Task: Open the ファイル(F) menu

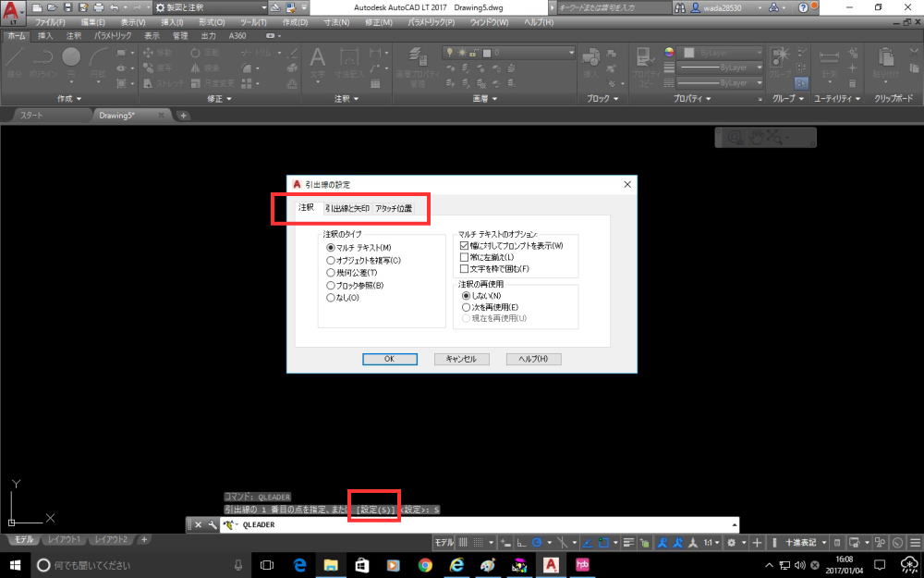Action: coord(50,22)
